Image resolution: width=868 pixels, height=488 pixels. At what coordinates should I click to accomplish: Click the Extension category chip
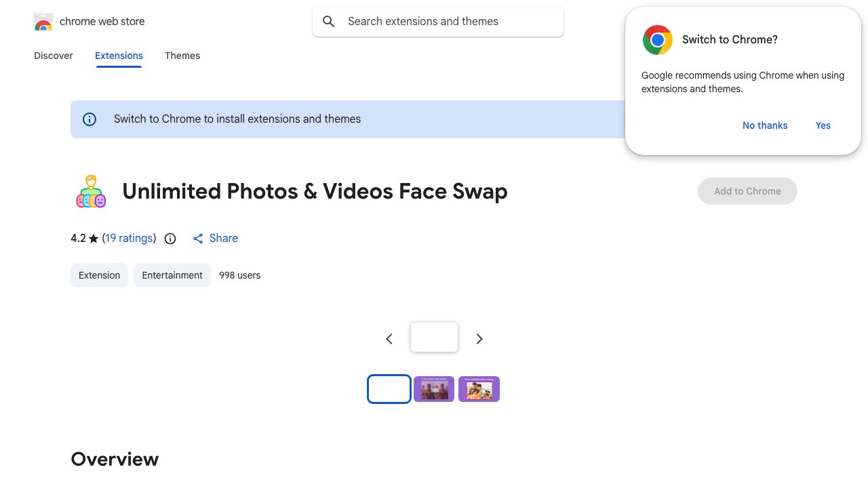(99, 275)
